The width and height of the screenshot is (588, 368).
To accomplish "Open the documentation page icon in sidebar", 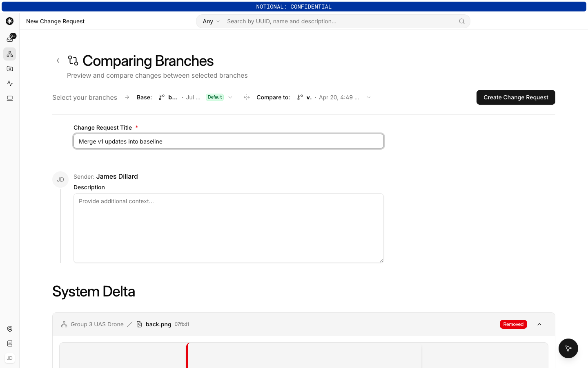I will tap(10, 343).
